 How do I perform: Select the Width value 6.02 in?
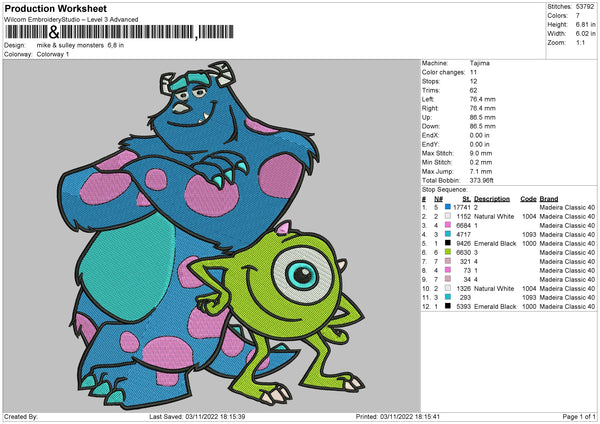point(585,34)
